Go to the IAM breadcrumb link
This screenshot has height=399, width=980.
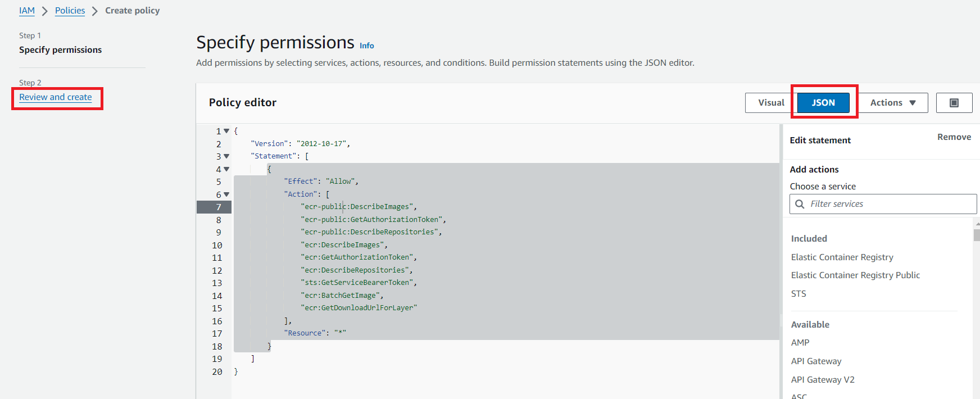point(26,11)
